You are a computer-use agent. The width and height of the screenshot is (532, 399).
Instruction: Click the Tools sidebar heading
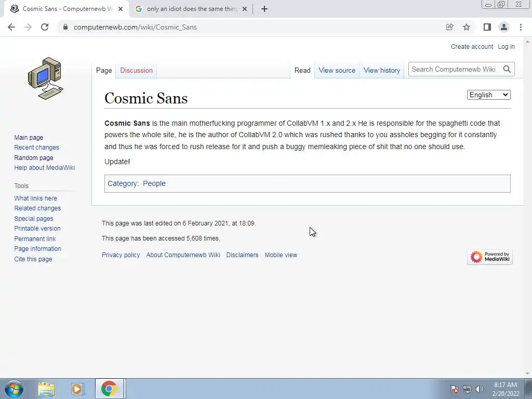21,185
